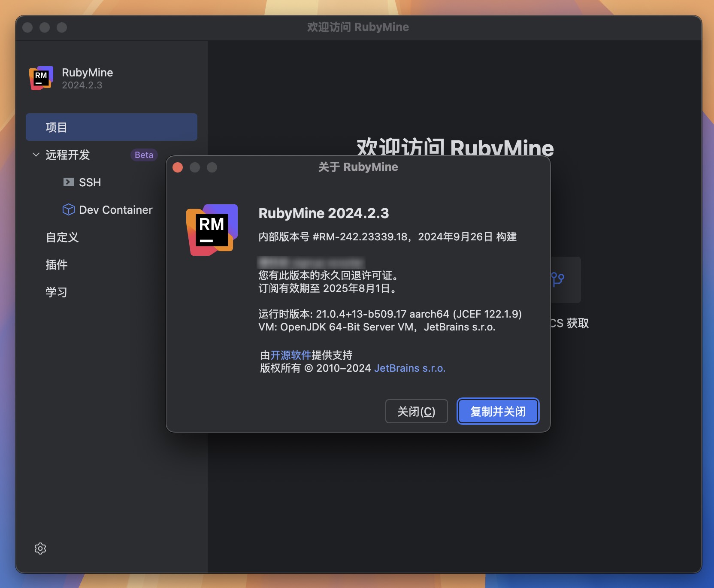Click the VM: OpenJDK 64-Bit Server VM line
The image size is (714, 588).
click(377, 327)
